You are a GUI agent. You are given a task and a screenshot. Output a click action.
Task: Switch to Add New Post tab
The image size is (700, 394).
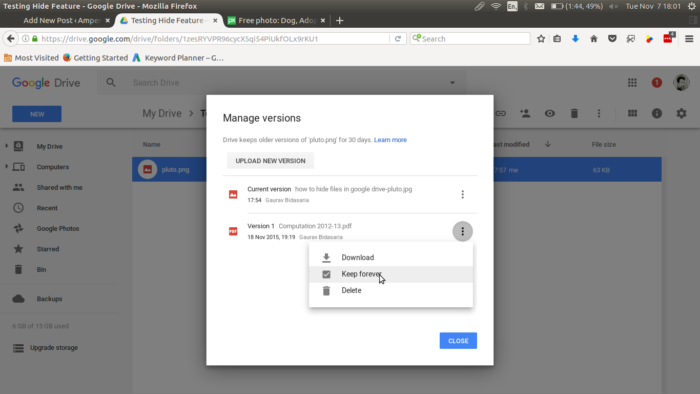tap(62, 21)
